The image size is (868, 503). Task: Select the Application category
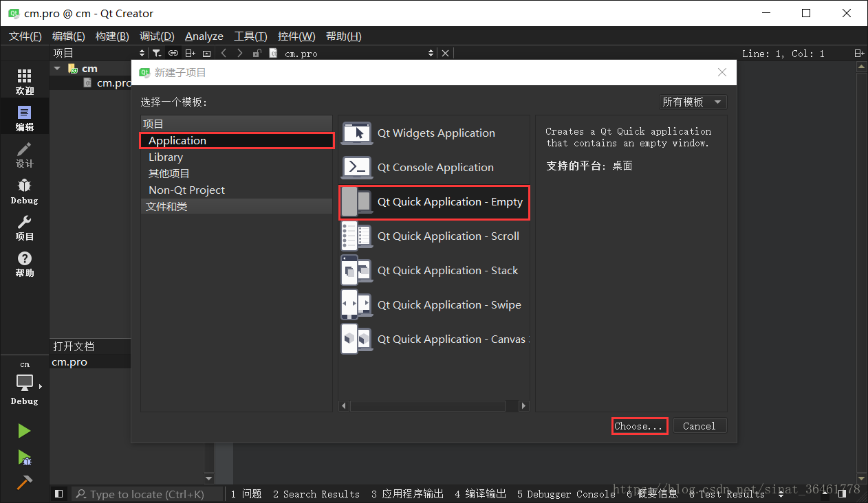tap(237, 140)
